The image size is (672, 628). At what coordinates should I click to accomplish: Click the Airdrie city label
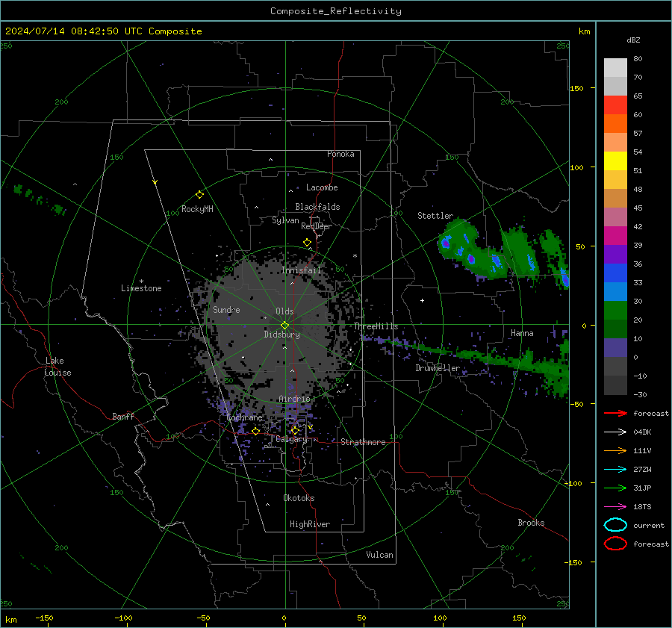pyautogui.click(x=294, y=399)
